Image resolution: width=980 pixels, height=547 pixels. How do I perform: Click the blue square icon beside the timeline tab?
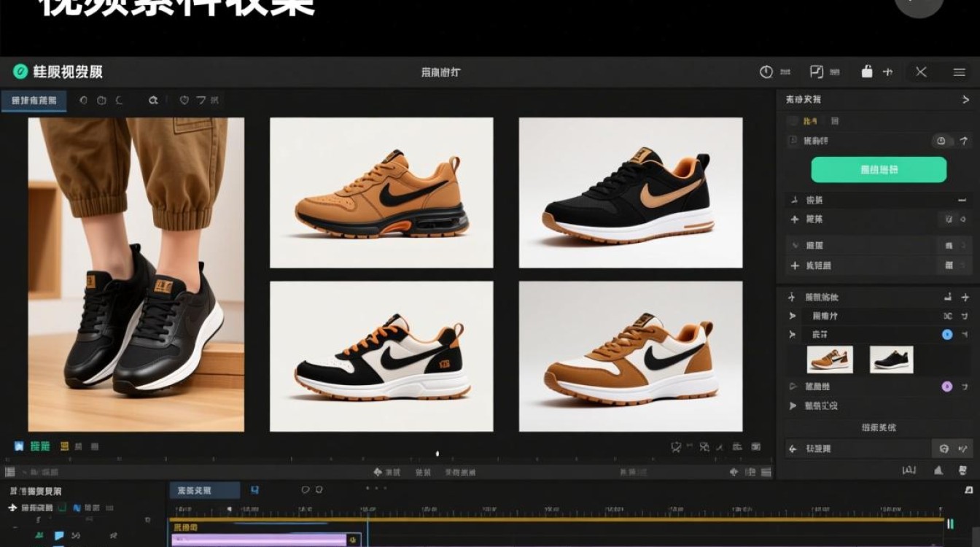coord(254,491)
